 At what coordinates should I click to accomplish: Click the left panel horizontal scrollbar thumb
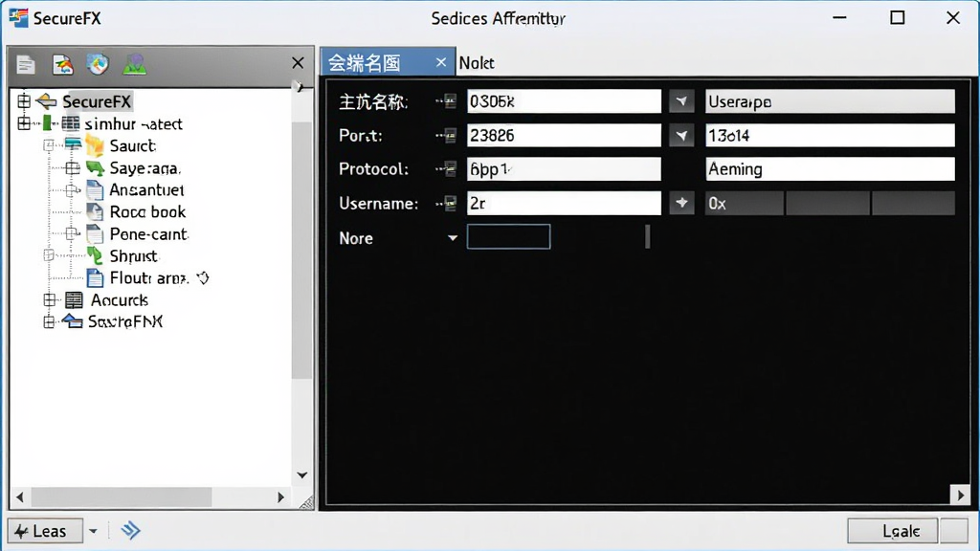(122, 497)
